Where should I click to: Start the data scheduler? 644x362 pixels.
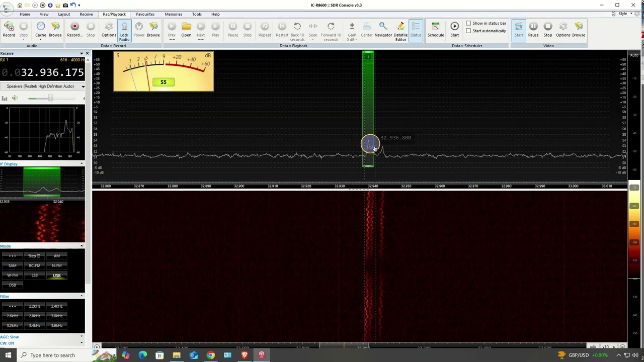click(454, 30)
